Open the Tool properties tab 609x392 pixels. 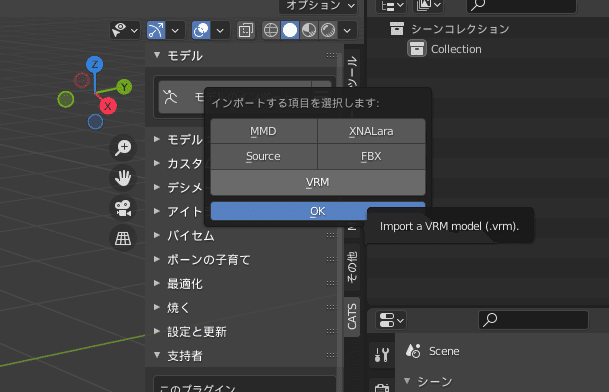(382, 354)
